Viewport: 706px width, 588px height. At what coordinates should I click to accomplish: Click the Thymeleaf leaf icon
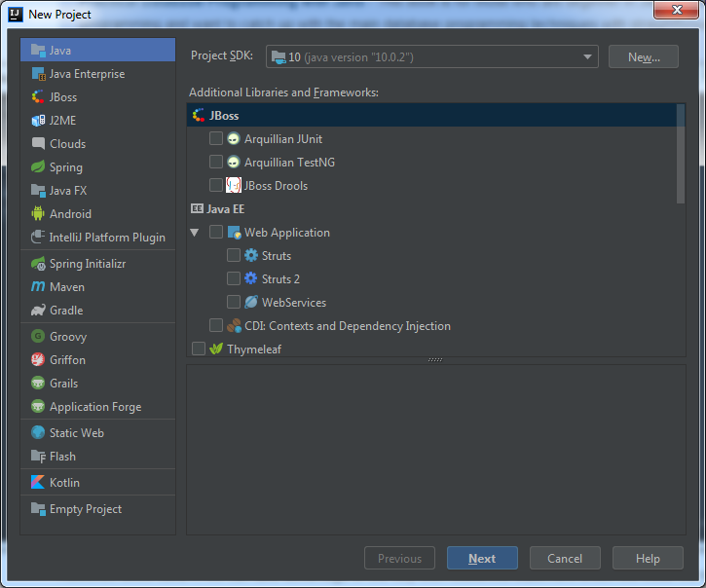coord(216,349)
